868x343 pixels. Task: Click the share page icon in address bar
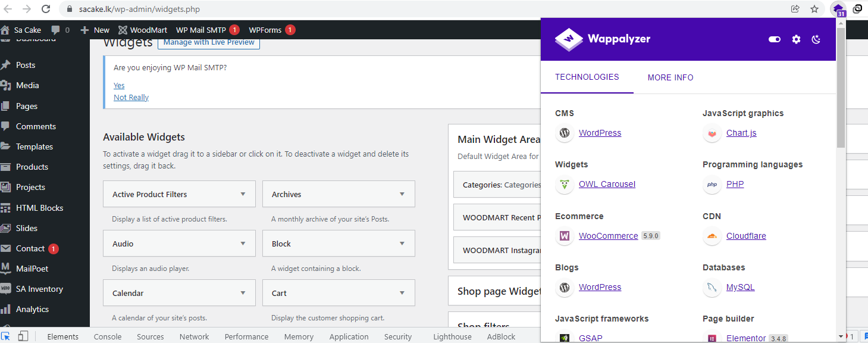795,9
